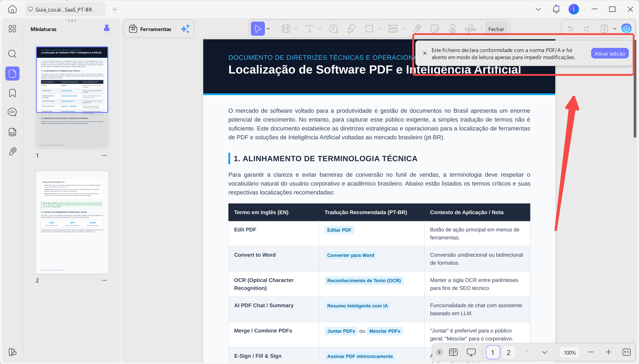The width and height of the screenshot is (639, 364).
Task: Go to next page arrow
Action: tap(544, 352)
